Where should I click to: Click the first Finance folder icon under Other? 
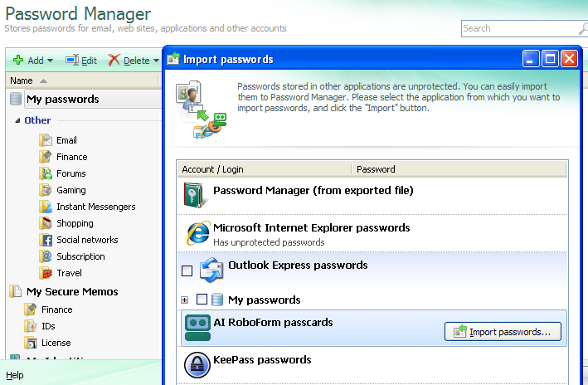46,157
